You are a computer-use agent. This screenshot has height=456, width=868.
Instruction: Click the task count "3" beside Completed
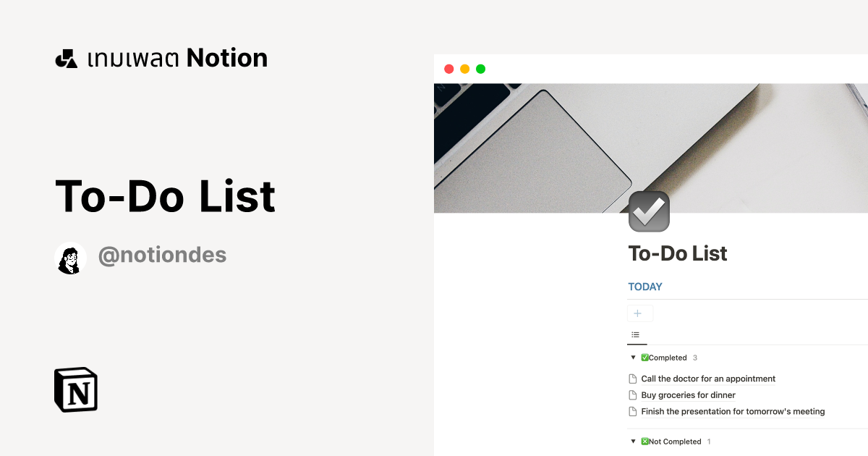[x=695, y=357]
